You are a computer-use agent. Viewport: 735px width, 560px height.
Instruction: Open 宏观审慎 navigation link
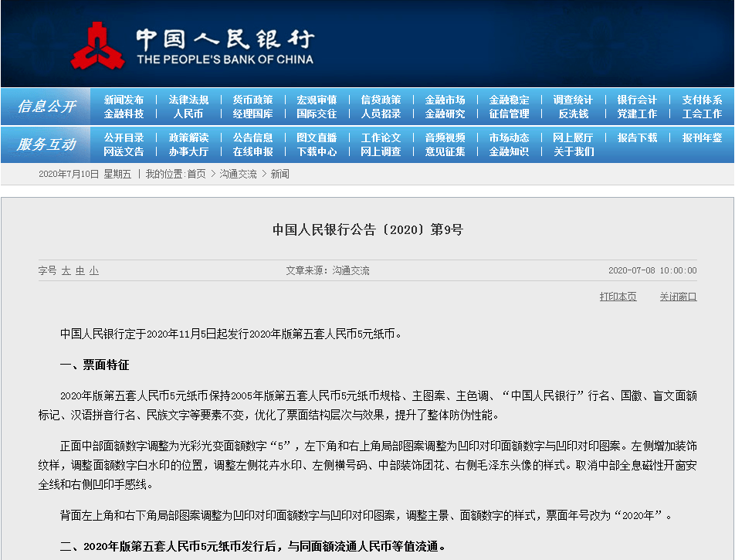point(317,100)
